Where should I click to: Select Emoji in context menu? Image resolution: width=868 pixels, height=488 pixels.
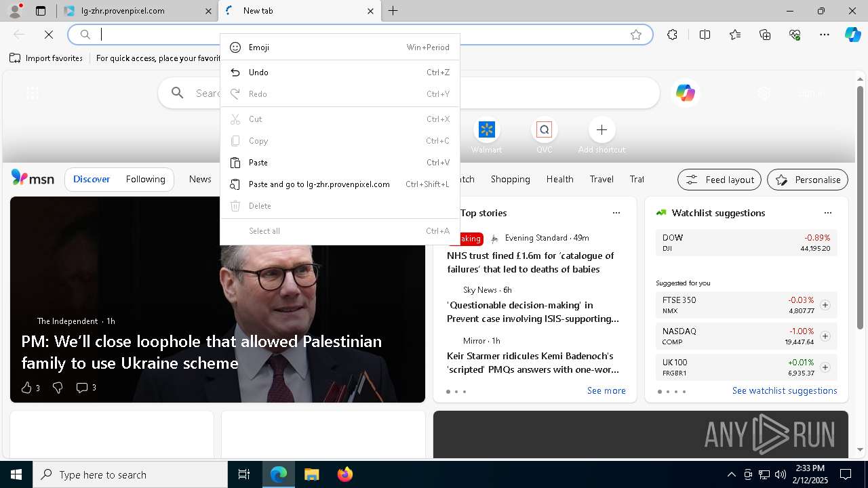pos(340,47)
